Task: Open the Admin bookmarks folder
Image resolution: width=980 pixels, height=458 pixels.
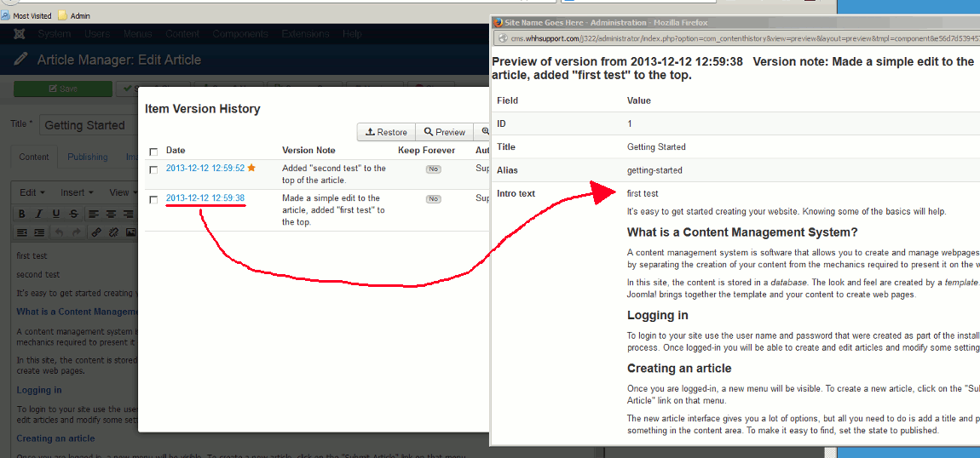Action: (74, 15)
